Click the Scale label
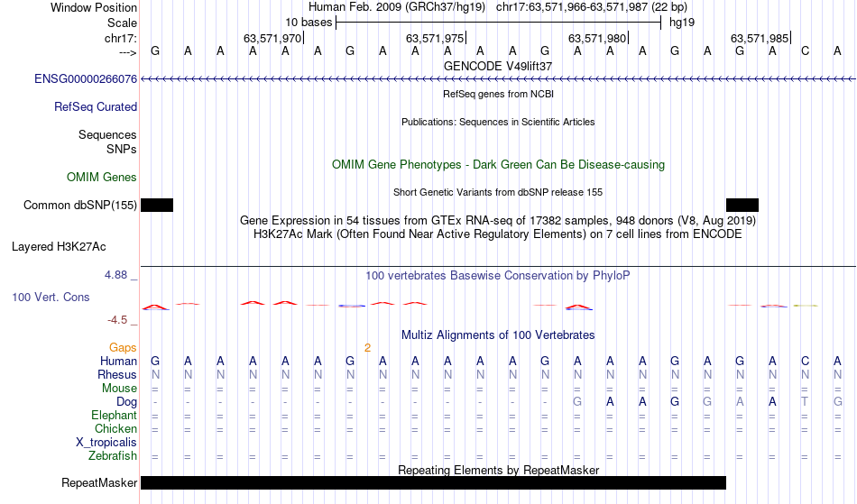The height and width of the screenshot is (504, 857). click(x=123, y=23)
